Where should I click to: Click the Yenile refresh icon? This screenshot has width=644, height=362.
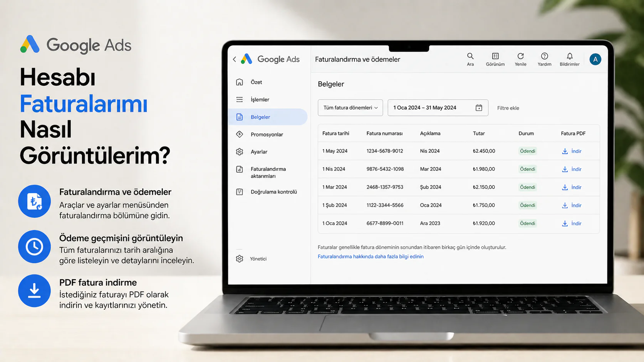521,56
